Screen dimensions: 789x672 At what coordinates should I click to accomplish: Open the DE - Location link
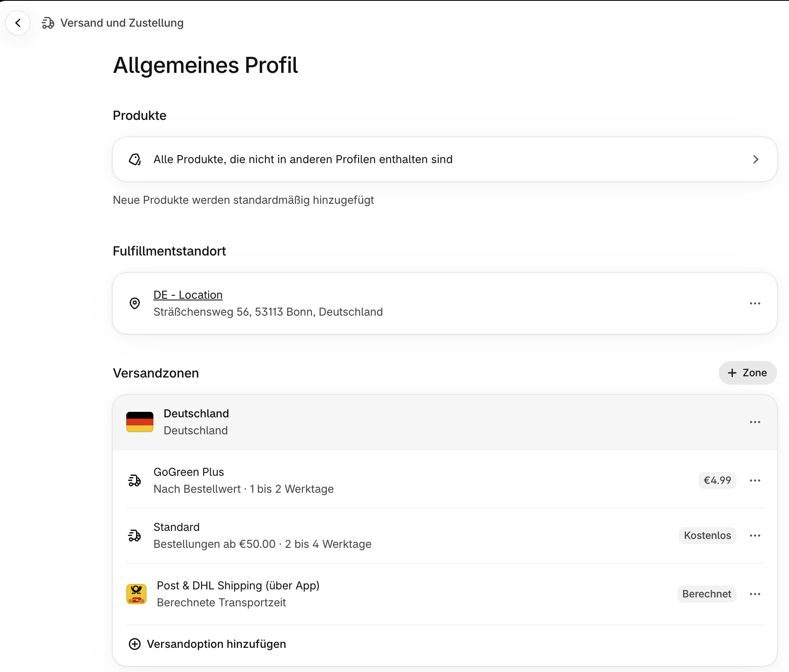(x=188, y=295)
